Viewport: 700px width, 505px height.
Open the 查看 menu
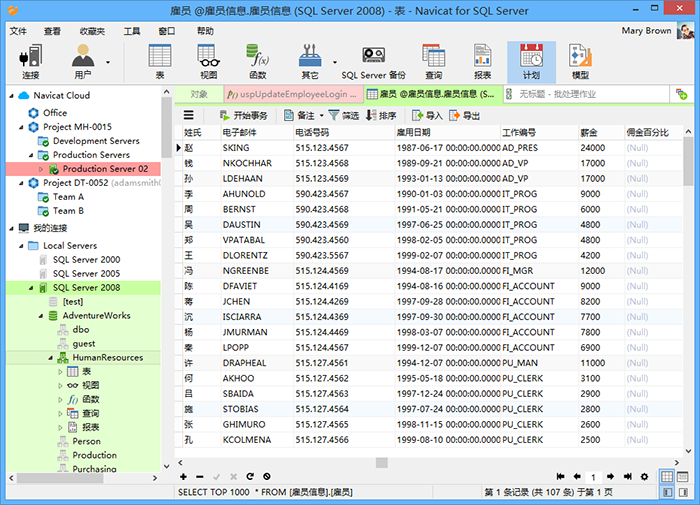pos(52,31)
